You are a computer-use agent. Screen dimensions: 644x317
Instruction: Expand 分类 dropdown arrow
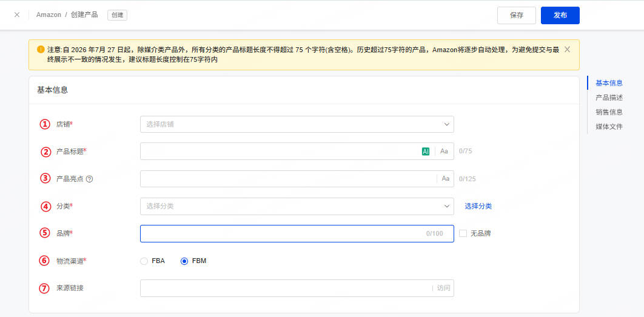tap(446, 206)
